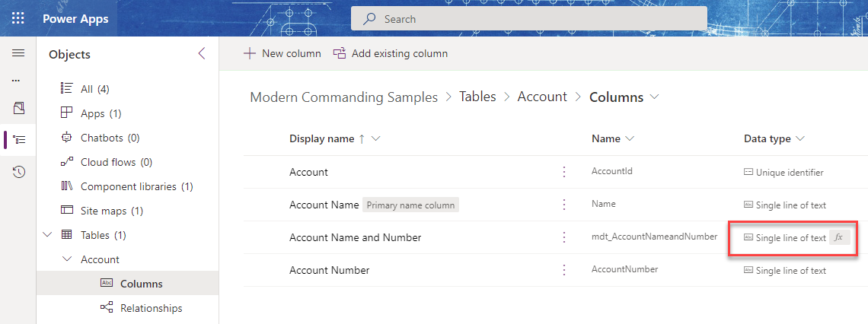Click the search magnifier icon
868x324 pixels.
pos(369,19)
